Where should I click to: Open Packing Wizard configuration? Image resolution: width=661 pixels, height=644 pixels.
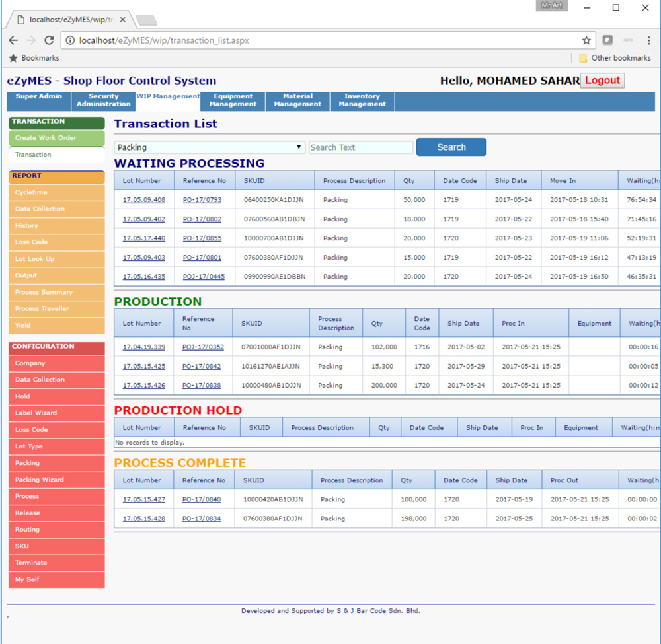(x=40, y=480)
